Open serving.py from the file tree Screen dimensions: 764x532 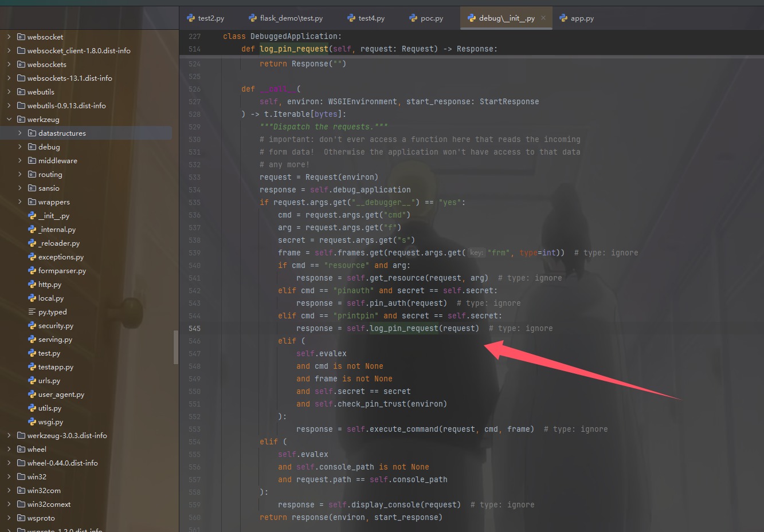pos(55,340)
